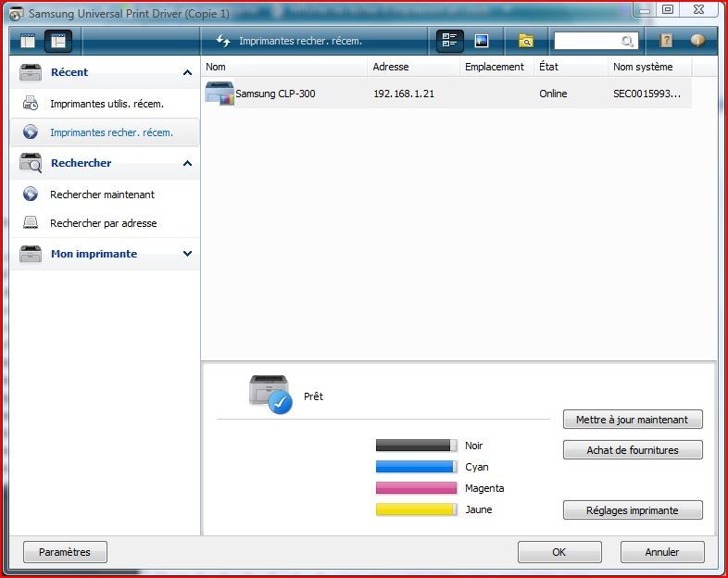Click the Online status cell
The image size is (728, 578).
(553, 94)
